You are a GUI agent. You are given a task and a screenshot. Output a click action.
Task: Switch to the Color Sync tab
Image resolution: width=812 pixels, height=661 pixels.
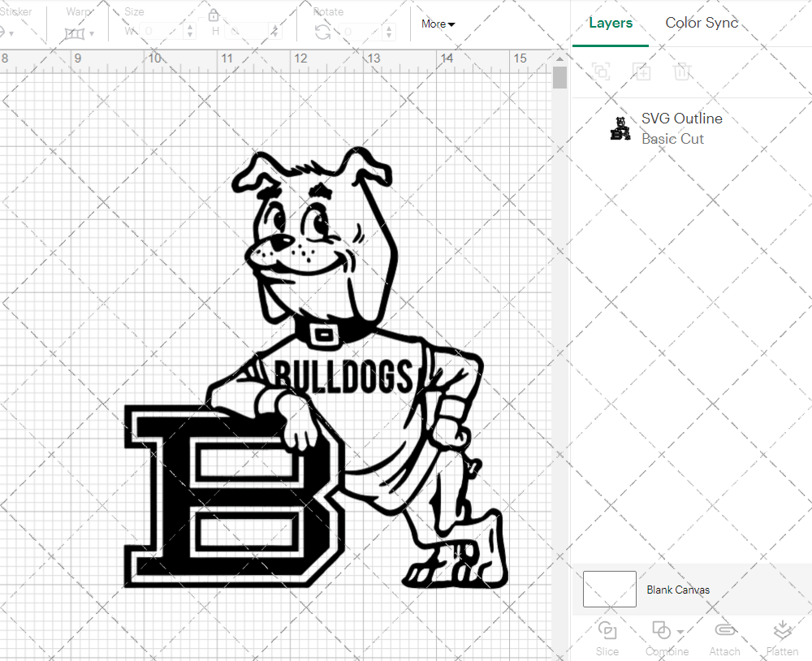[x=701, y=23]
